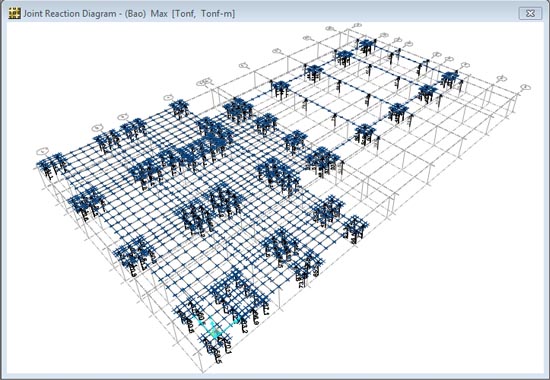The image size is (550, 380).
Task: Click the rightmost reaction cluster on the beam loop
Action: tap(450, 79)
